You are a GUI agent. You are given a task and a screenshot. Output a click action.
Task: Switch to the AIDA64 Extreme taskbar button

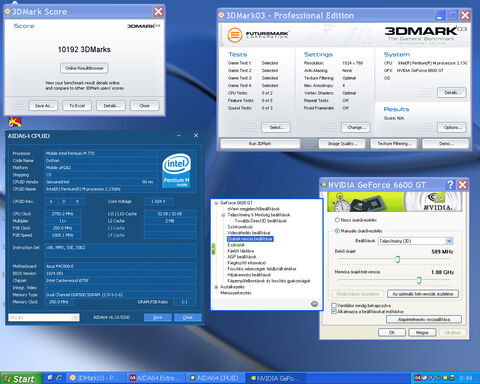(155, 378)
